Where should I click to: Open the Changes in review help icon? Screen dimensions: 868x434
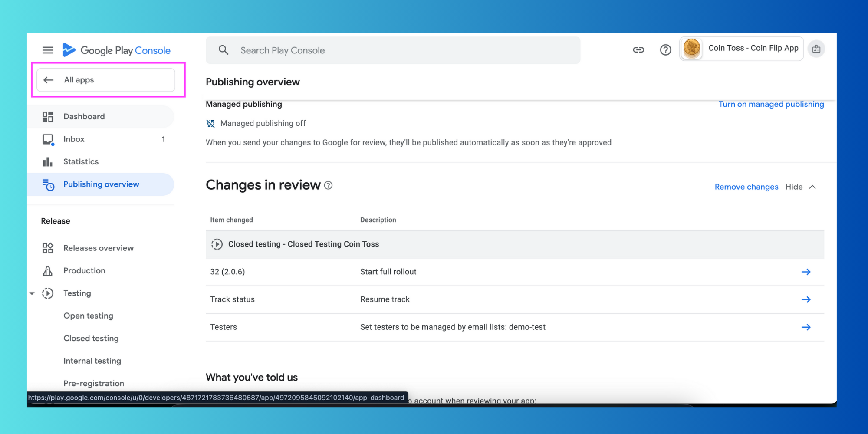point(329,185)
